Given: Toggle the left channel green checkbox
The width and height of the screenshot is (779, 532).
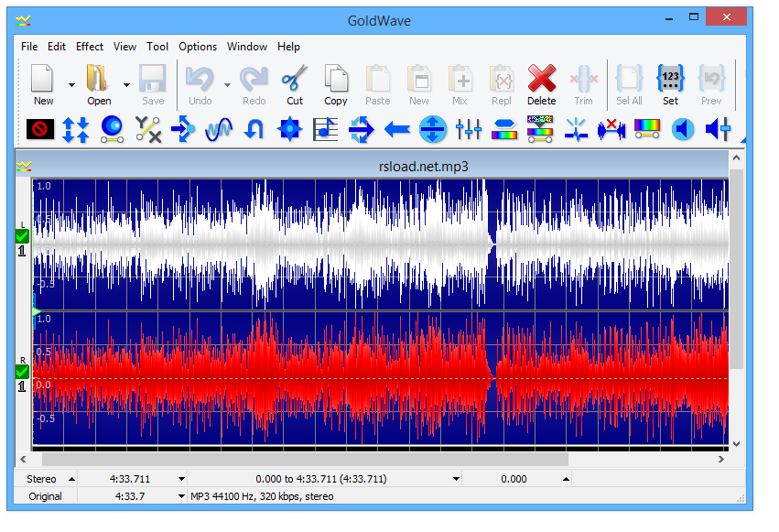Looking at the screenshot, I should point(22,236).
